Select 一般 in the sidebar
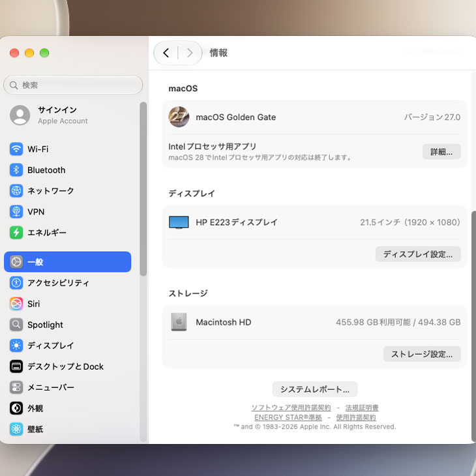The image size is (476, 476). (x=67, y=261)
